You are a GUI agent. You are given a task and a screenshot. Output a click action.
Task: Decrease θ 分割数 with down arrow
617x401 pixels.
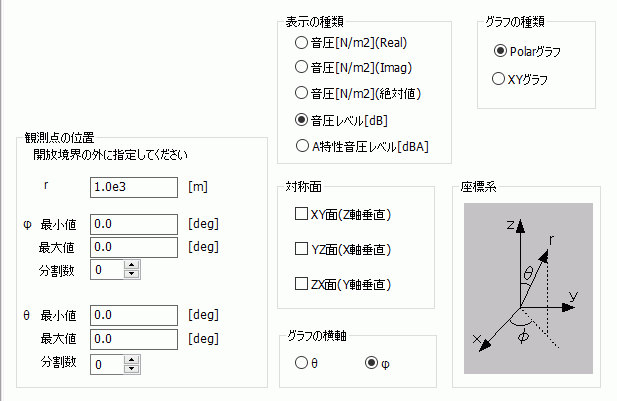click(131, 369)
